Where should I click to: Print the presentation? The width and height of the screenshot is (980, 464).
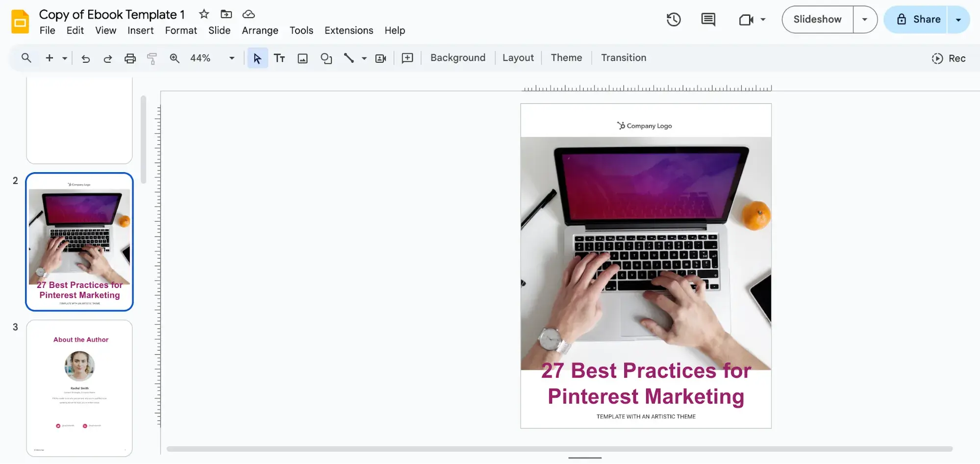(x=130, y=58)
